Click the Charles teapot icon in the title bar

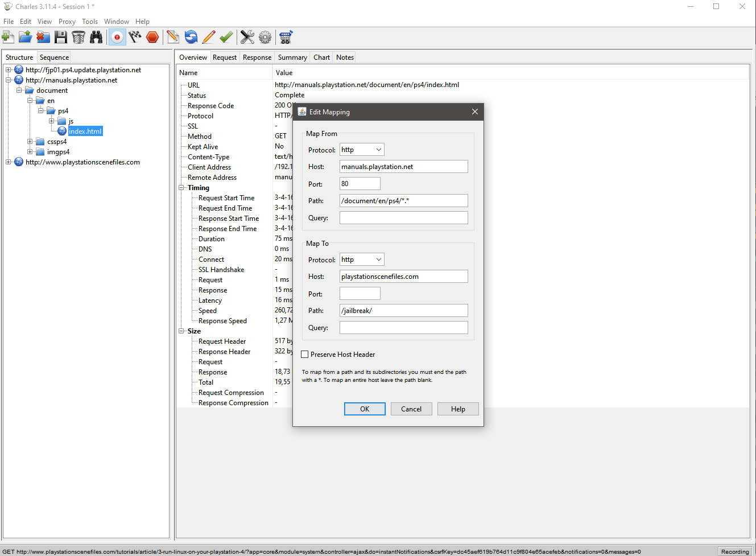point(8,7)
